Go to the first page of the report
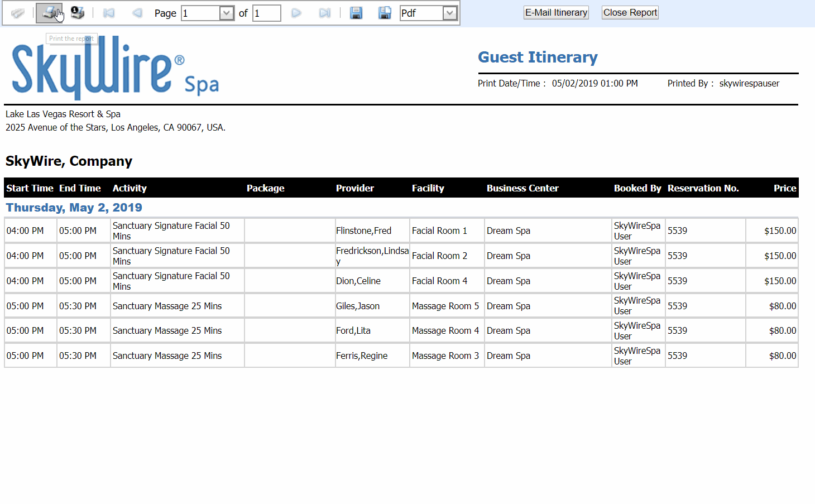 coord(109,13)
